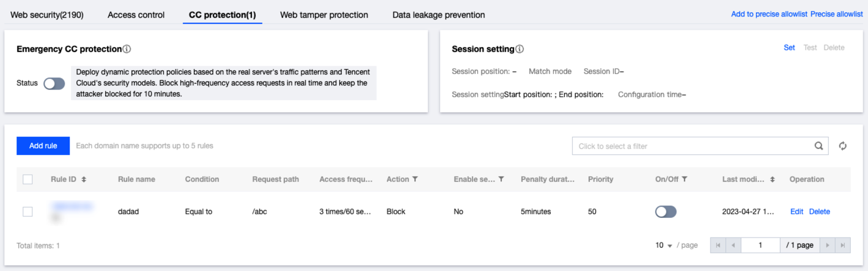The image size is (868, 271).
Task: Open the Web tamper protection tab
Action: click(324, 15)
